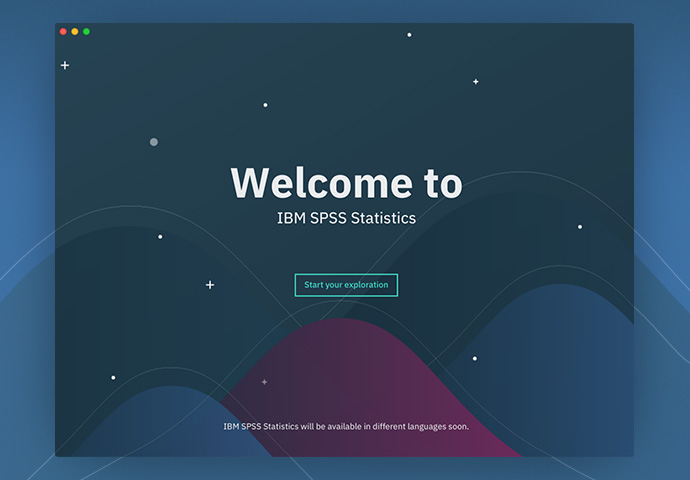Viewport: 690px width, 480px height.
Task: Close the window with the red button
Action: point(63,32)
